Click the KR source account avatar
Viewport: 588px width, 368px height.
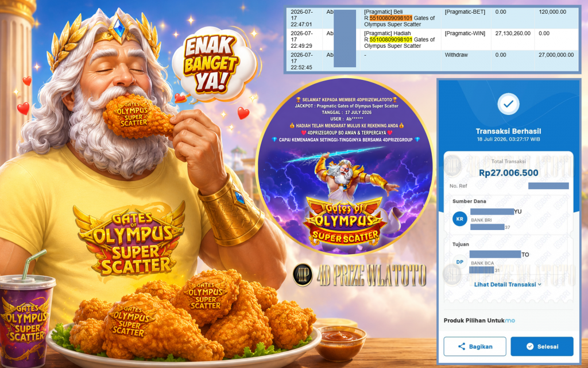460,219
